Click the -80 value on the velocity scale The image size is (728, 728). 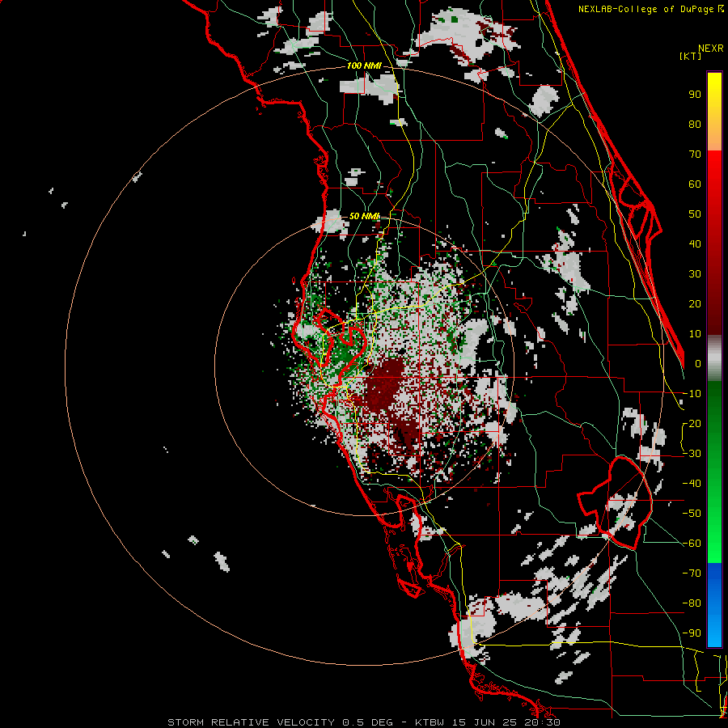[692, 603]
